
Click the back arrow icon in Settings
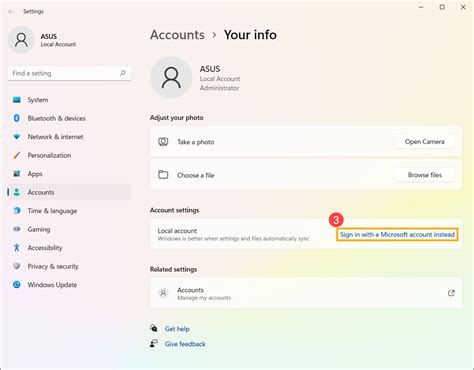[x=11, y=11]
